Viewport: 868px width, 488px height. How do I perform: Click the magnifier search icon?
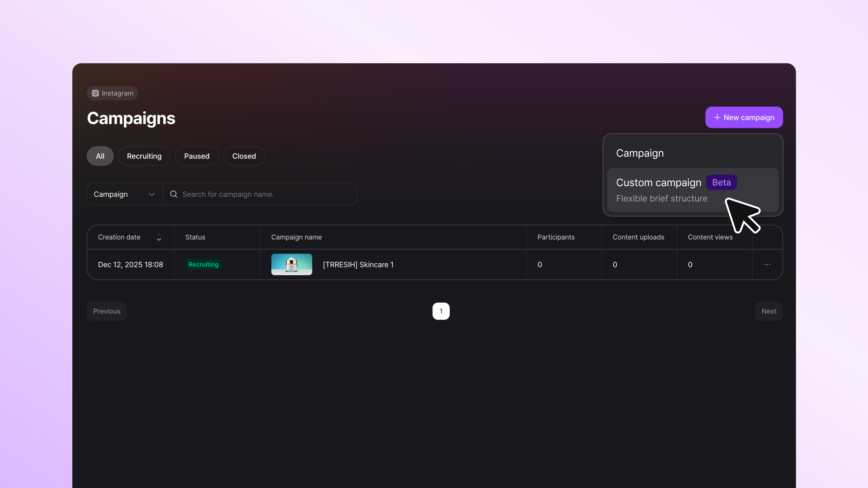point(174,194)
